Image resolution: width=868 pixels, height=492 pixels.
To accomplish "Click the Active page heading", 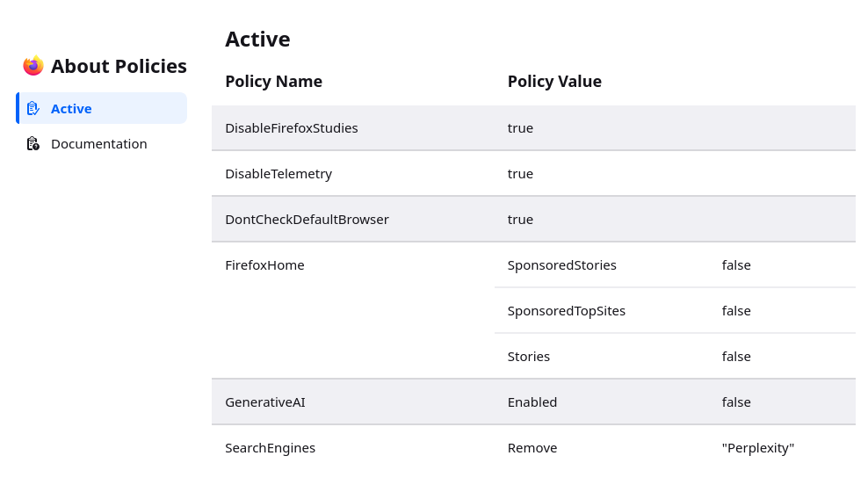I will click(257, 40).
